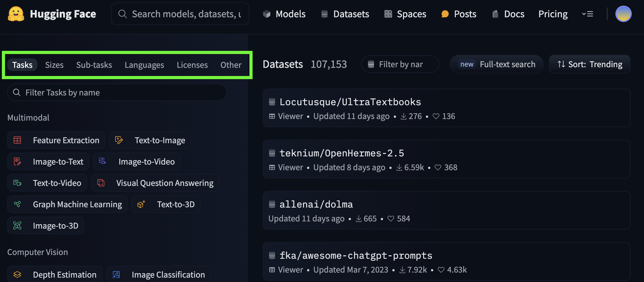
Task: Open the Pricing page
Action: coord(553,14)
